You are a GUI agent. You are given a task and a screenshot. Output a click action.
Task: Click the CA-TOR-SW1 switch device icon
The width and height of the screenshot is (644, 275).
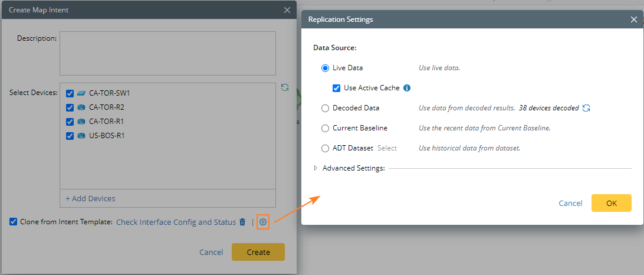(81, 93)
